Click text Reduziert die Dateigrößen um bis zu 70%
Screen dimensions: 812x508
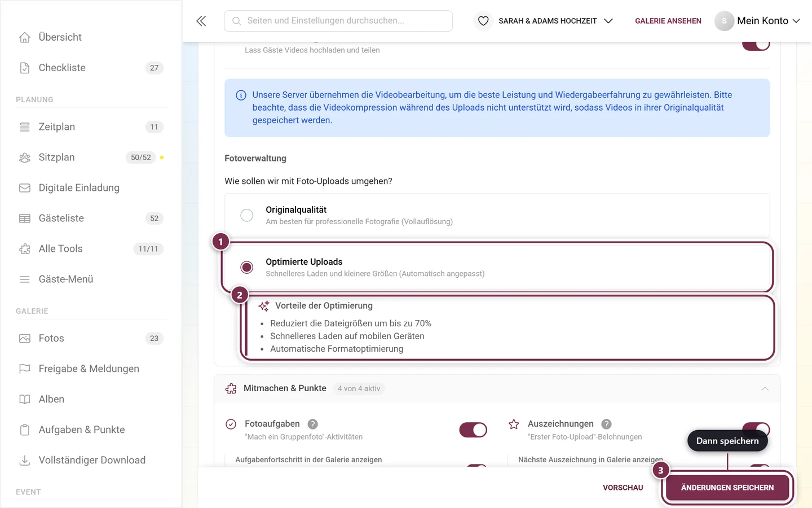coord(351,323)
